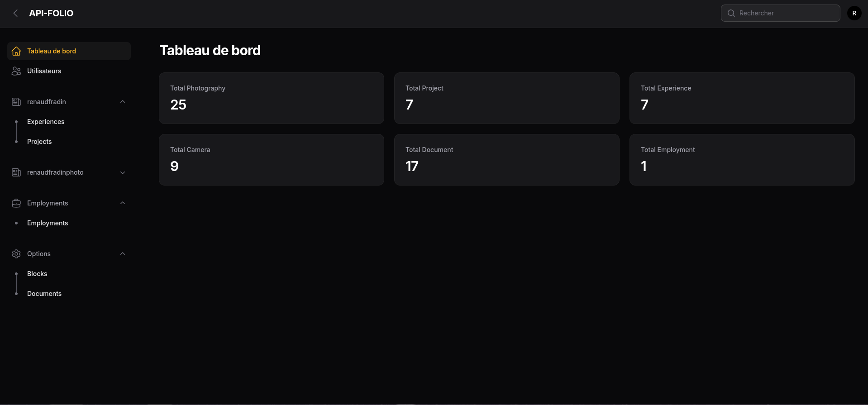Click the briefcase icon beside Employments
868x405 pixels.
point(16,203)
